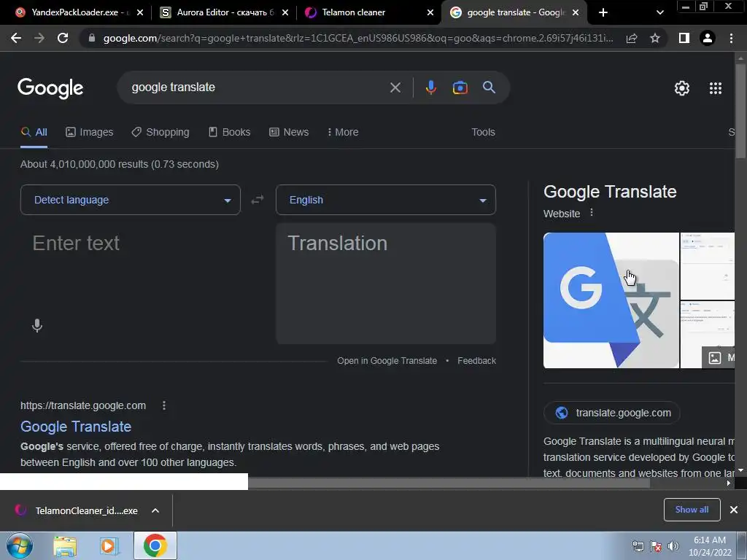747x560 pixels.
Task: Click the site security lock icon
Action: click(91, 38)
